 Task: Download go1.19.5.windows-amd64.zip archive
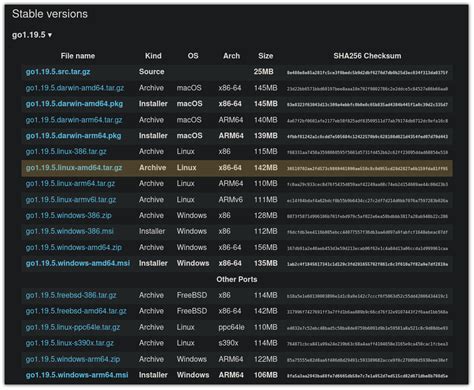(x=74, y=247)
